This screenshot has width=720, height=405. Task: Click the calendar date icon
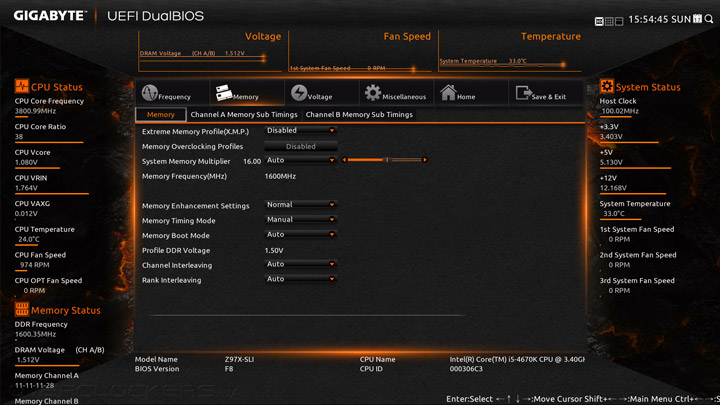coord(698,18)
